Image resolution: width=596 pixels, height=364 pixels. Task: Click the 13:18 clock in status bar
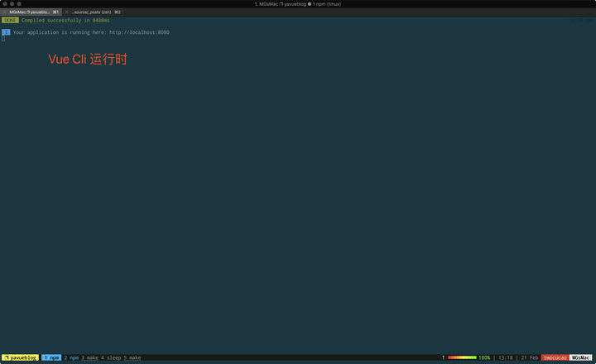(x=505, y=357)
